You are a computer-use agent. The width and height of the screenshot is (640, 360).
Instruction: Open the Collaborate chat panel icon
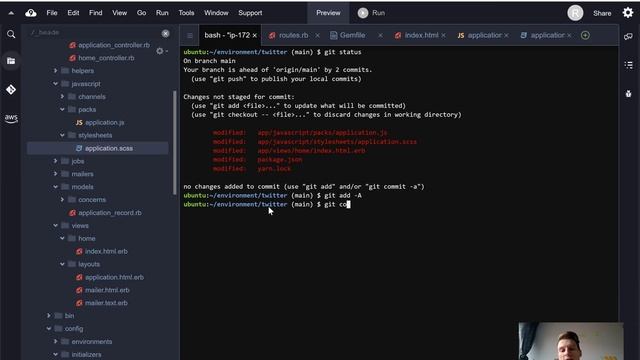click(628, 36)
